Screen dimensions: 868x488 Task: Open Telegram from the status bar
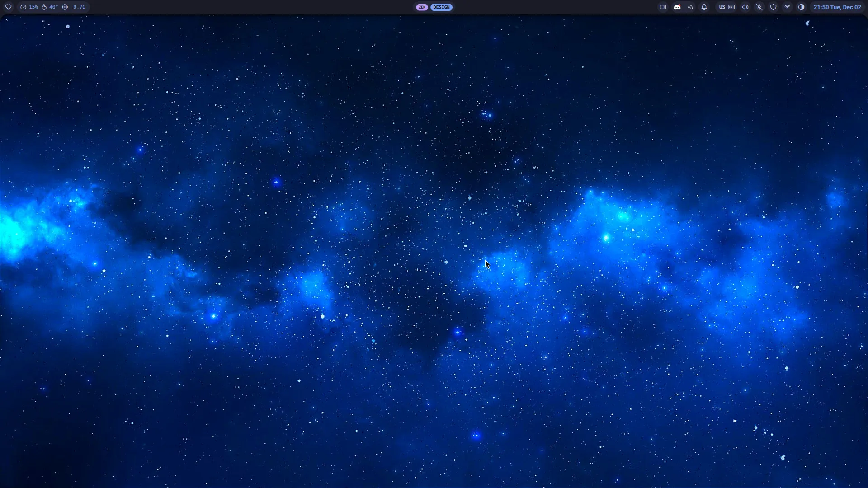[690, 7]
